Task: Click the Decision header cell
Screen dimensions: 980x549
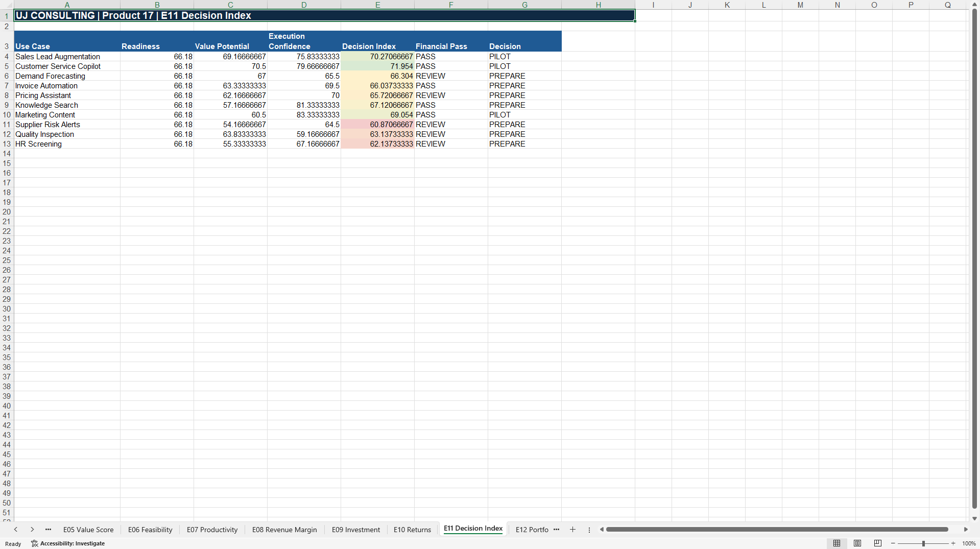Action: [x=524, y=41]
